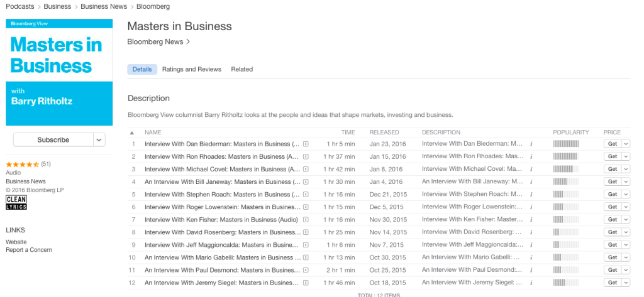Click Business News genre label in sidebar
Screen dimensions: 644x297
tap(25, 181)
